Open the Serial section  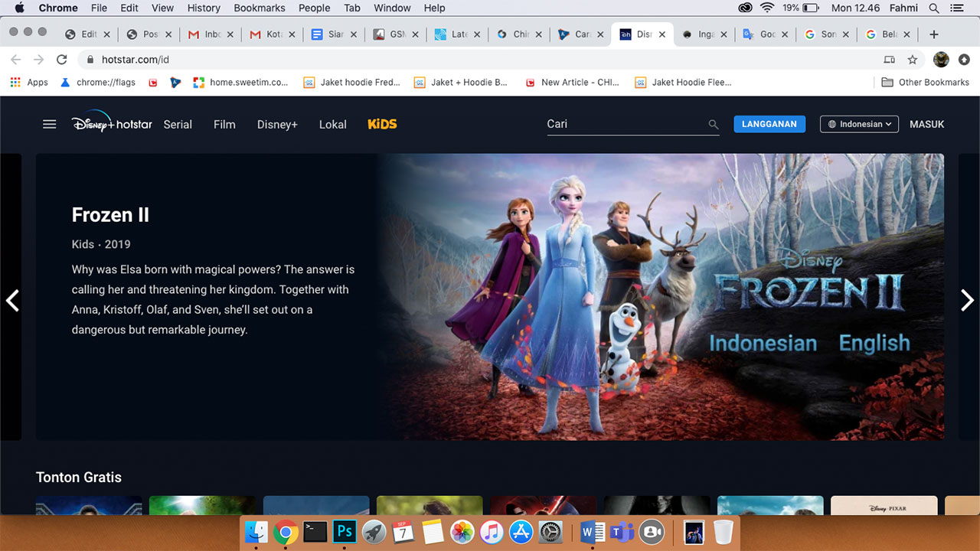pyautogui.click(x=178, y=124)
